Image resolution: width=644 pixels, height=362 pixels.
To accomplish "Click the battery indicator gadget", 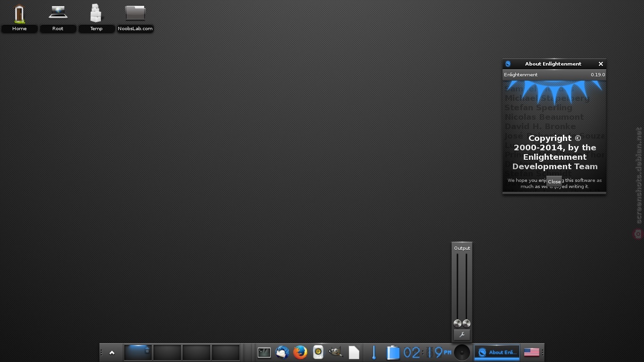I will point(393,352).
